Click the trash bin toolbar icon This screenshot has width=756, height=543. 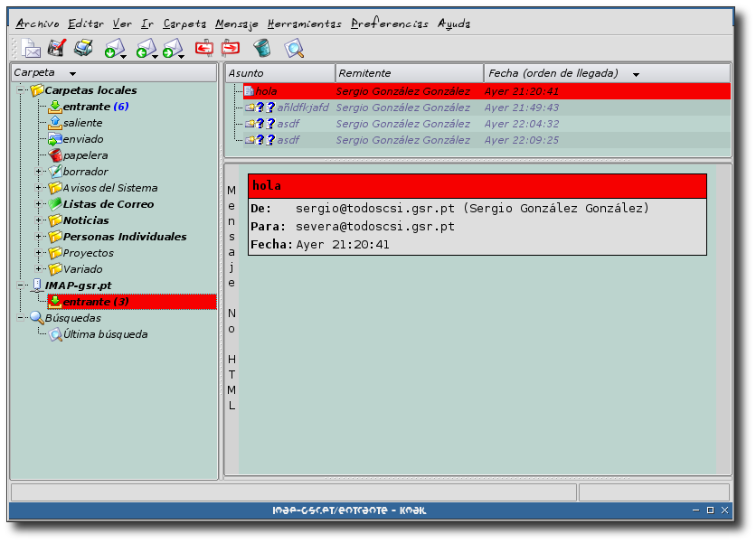click(x=262, y=49)
